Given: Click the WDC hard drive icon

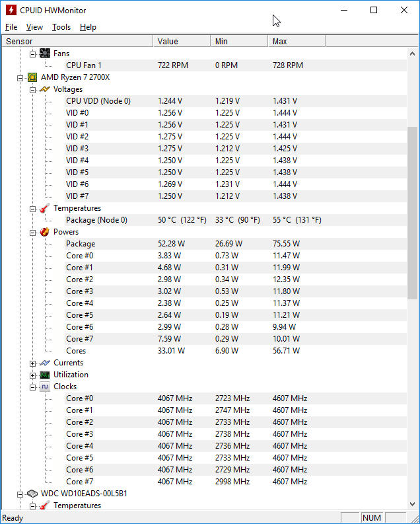Looking at the screenshot, I should 32,494.
